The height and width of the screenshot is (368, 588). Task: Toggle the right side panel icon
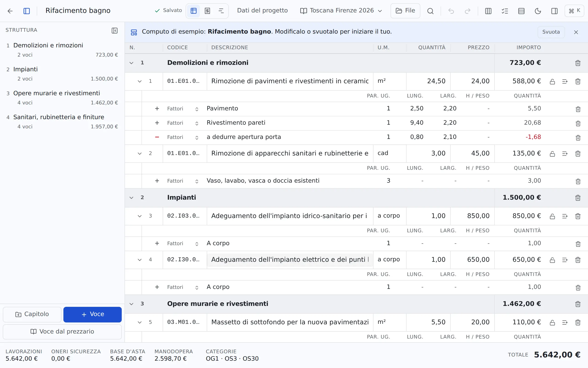pyautogui.click(x=554, y=11)
